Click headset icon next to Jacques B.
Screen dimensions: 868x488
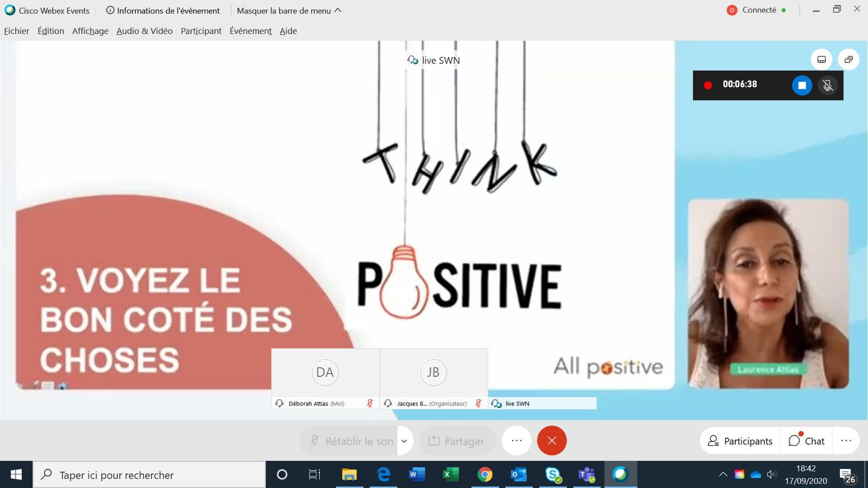pos(388,403)
